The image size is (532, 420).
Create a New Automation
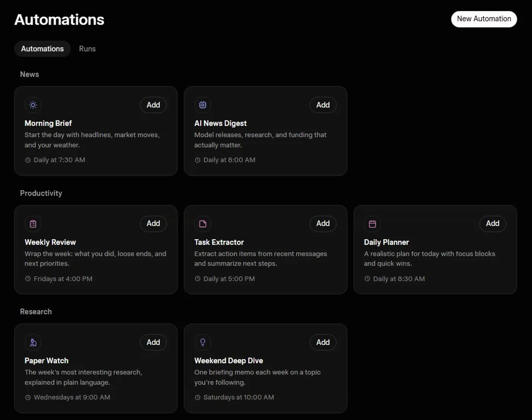pyautogui.click(x=484, y=19)
